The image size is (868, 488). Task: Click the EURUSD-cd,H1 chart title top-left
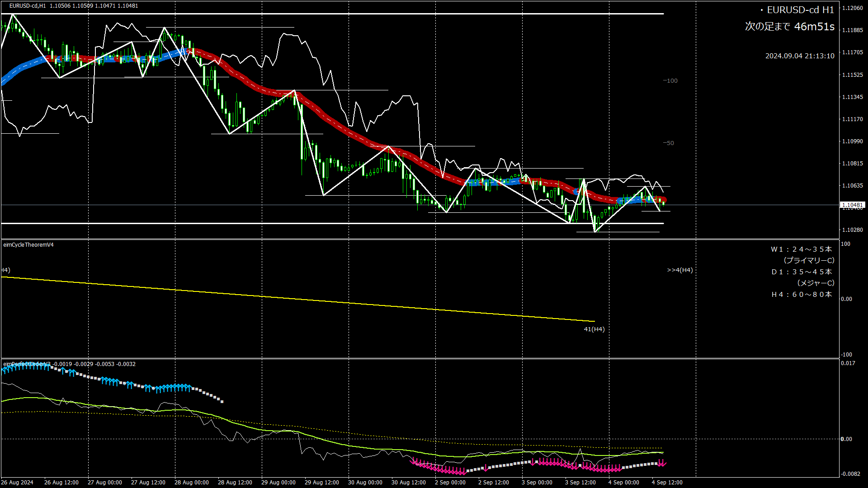click(x=28, y=6)
